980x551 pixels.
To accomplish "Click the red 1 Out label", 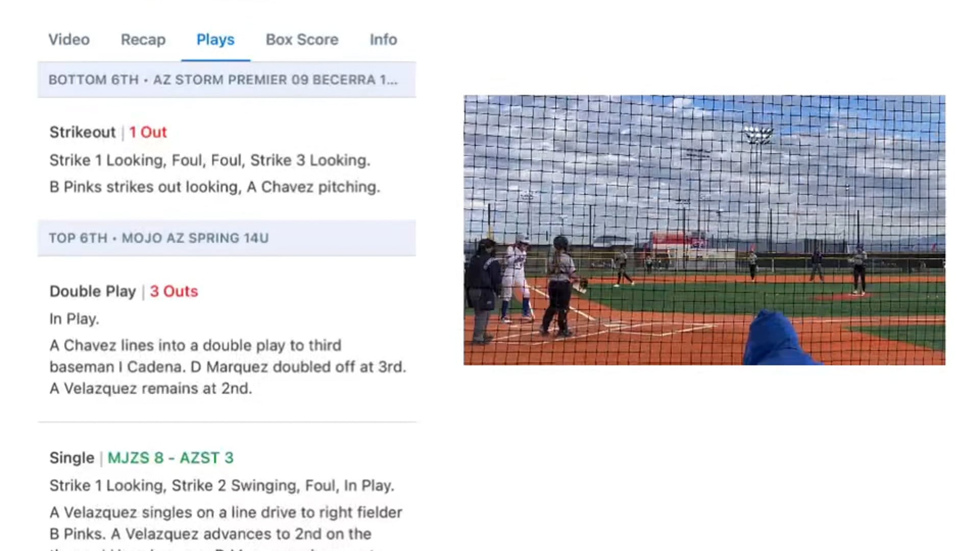I will tap(148, 133).
